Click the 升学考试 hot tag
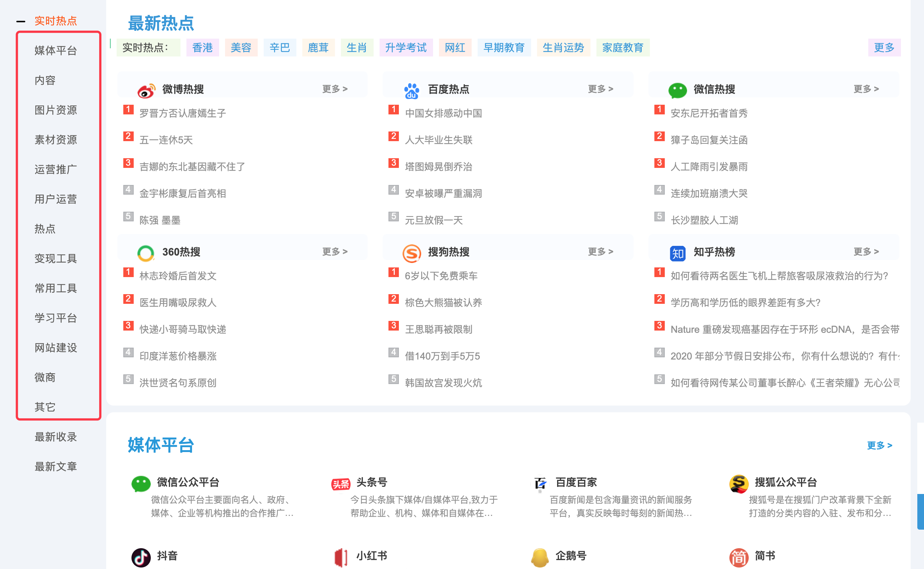The image size is (924, 569). tap(406, 48)
